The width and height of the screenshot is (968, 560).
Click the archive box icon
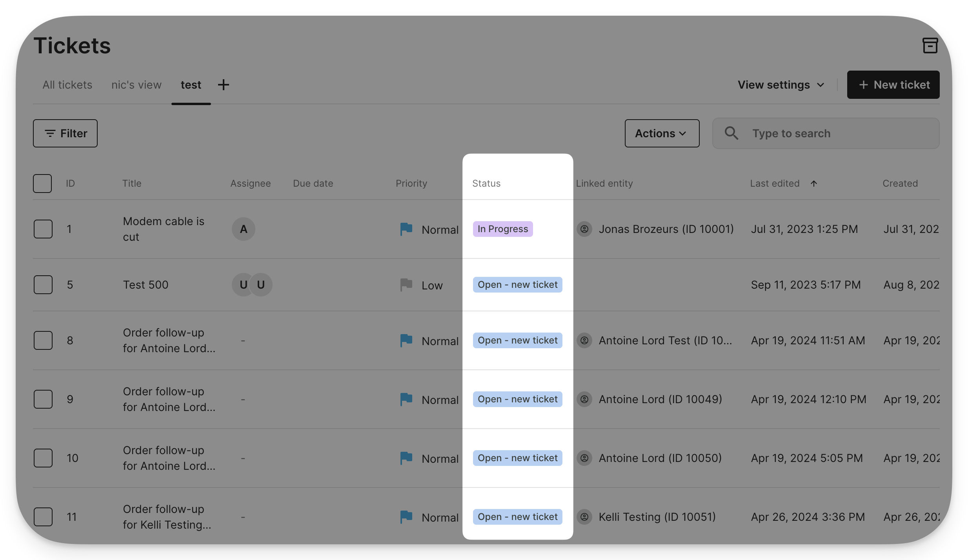click(930, 45)
